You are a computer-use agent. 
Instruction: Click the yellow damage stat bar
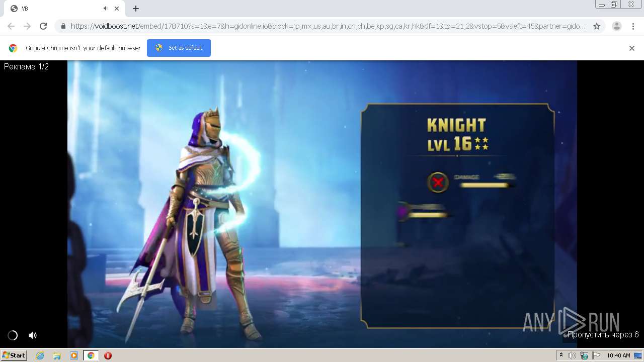coord(484,186)
